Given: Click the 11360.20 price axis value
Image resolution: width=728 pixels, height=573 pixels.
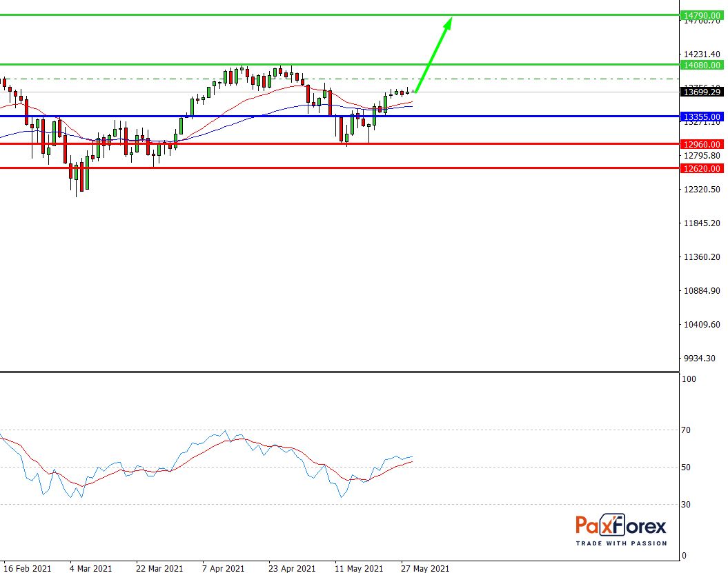Looking at the screenshot, I should point(702,257).
